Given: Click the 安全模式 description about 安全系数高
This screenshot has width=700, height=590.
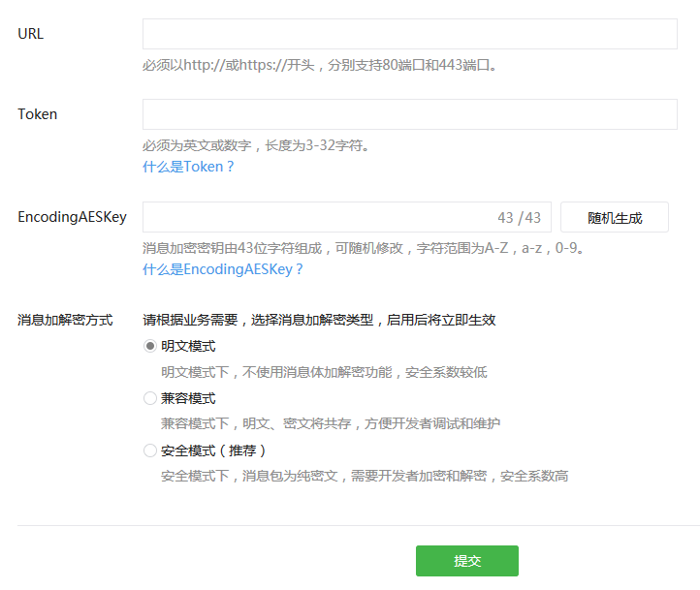Looking at the screenshot, I should (x=365, y=477).
